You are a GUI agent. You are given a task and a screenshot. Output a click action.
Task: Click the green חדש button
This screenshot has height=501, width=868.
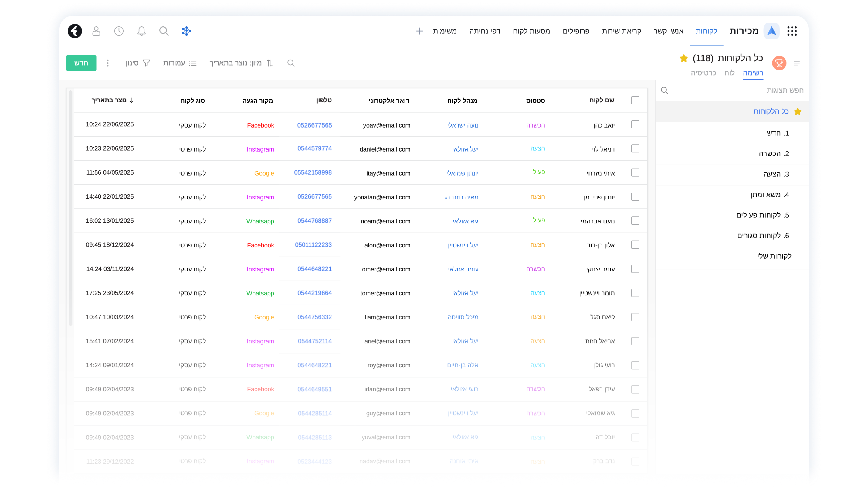point(81,63)
